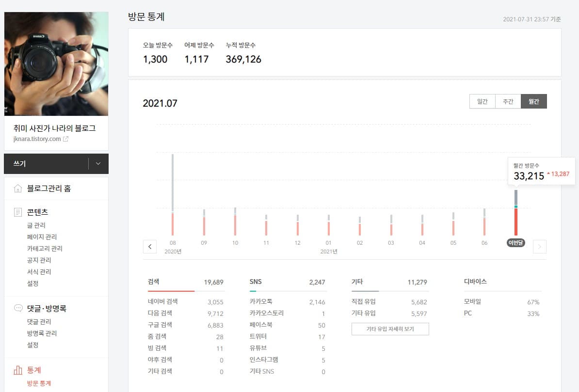
Task: Select the 11 month bar in chart
Action: coord(266,225)
